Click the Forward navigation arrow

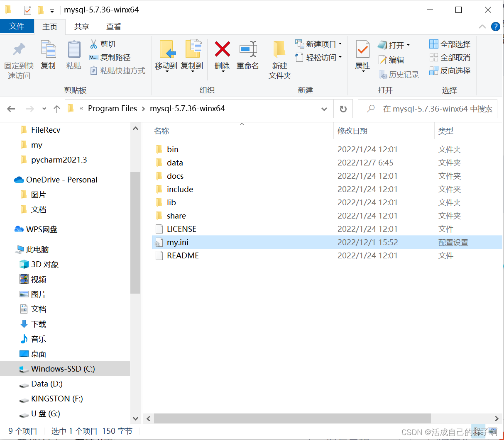coord(30,109)
